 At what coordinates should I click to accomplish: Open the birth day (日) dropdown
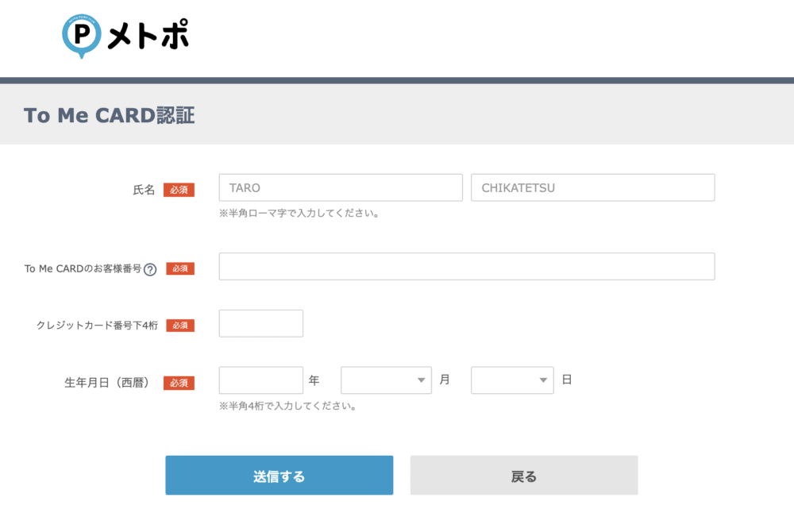pos(512,380)
